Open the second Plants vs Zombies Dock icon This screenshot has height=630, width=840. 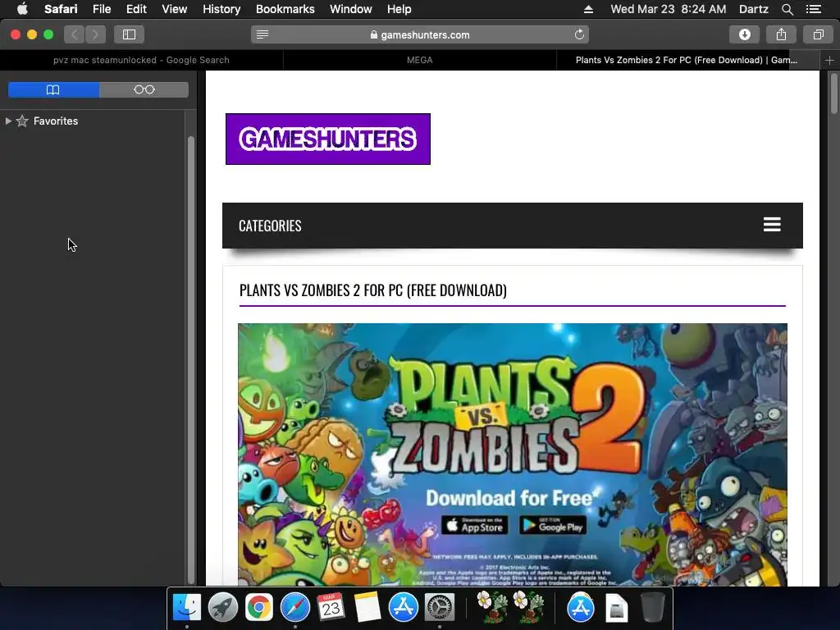[527, 608]
